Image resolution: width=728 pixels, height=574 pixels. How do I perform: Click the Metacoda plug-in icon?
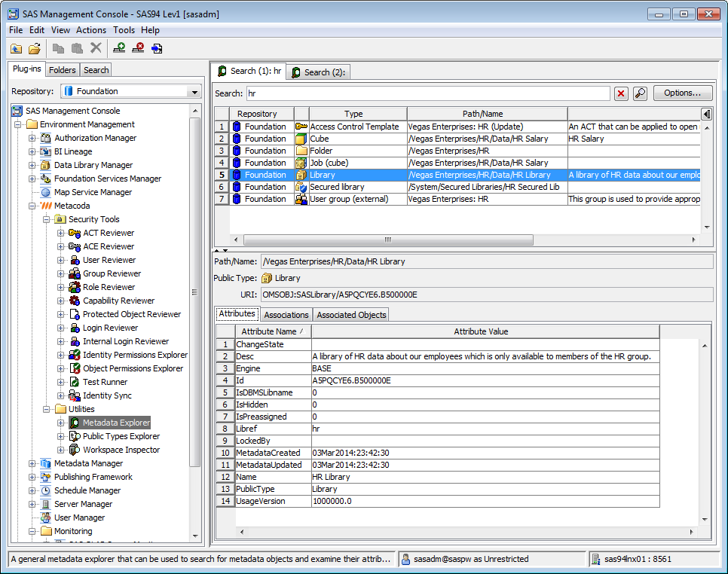point(46,206)
